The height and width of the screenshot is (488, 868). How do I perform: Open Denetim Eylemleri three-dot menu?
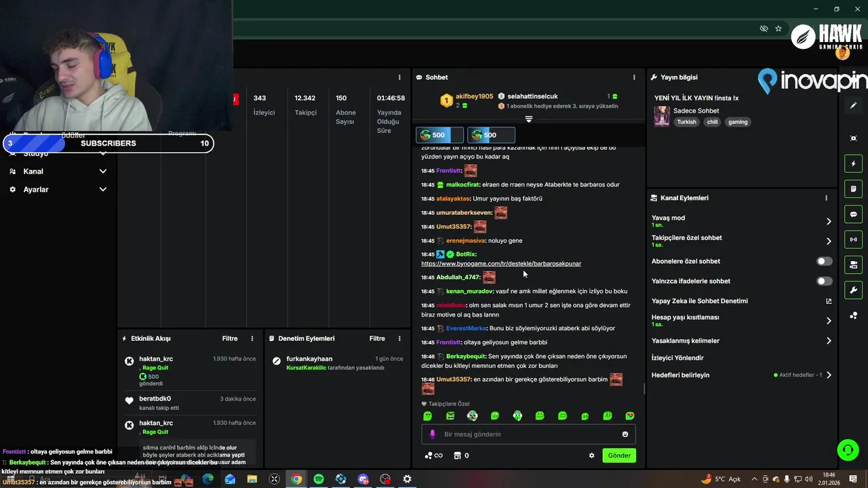click(x=399, y=338)
